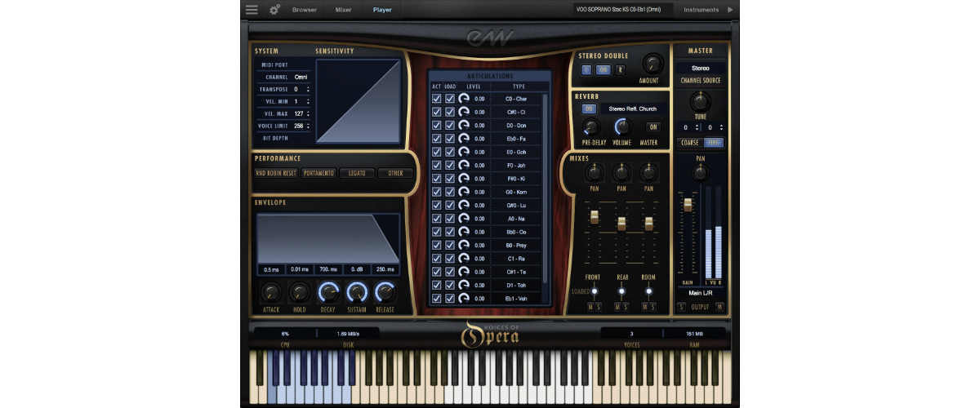Turn off the Reverb ON toggle
The height and width of the screenshot is (408, 980).
tap(588, 109)
